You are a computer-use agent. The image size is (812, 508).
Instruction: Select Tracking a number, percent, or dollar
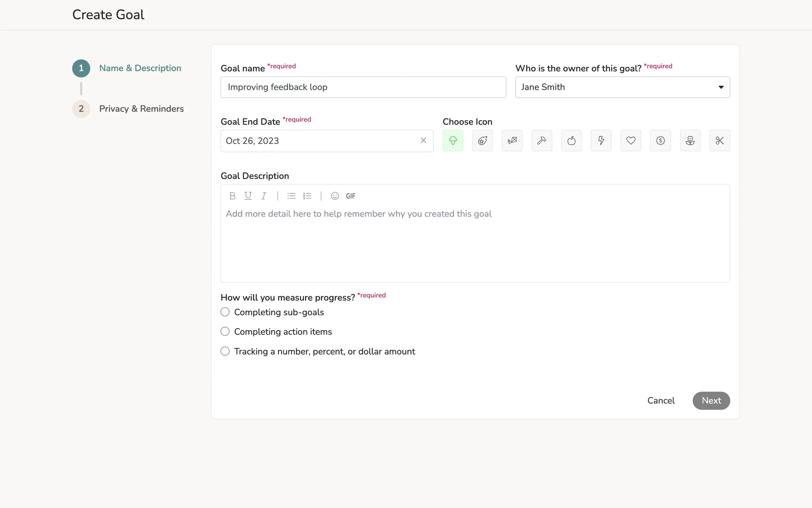coord(225,351)
